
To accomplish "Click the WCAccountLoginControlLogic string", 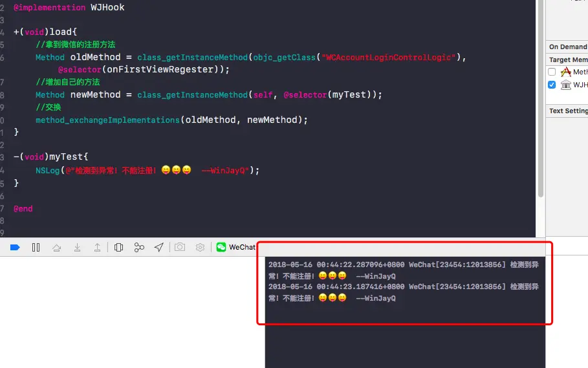I will (389, 58).
